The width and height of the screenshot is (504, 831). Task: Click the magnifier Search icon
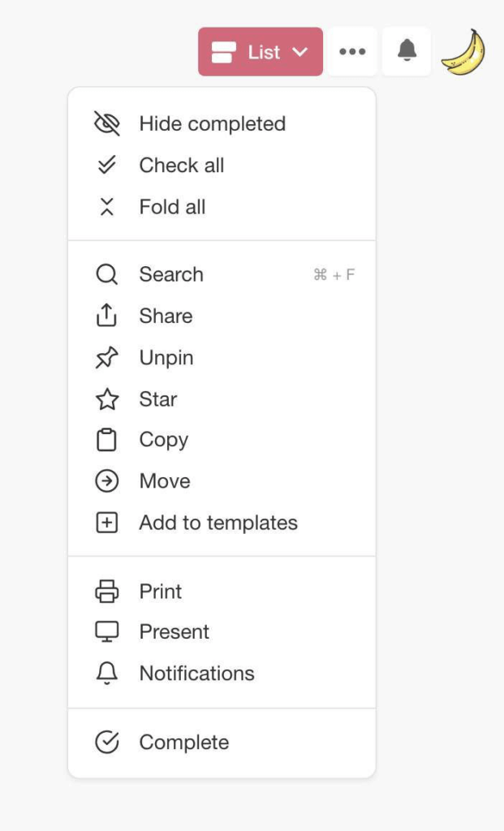pos(107,274)
